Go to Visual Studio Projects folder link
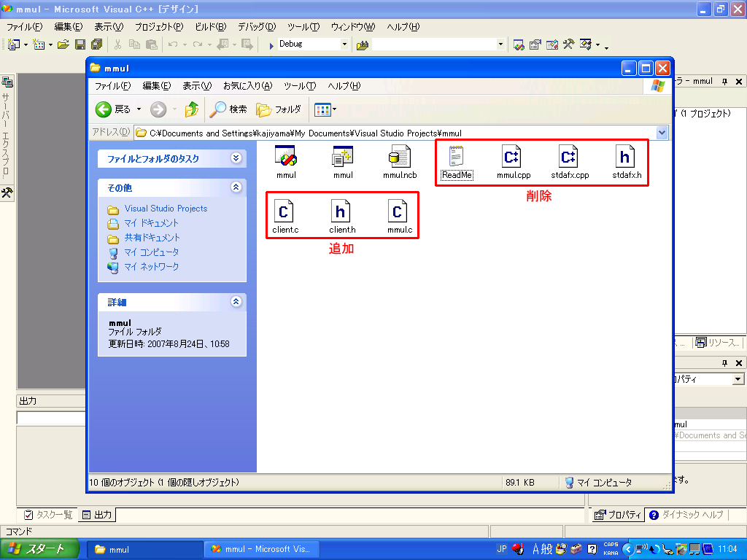The height and width of the screenshot is (560, 747). click(166, 209)
